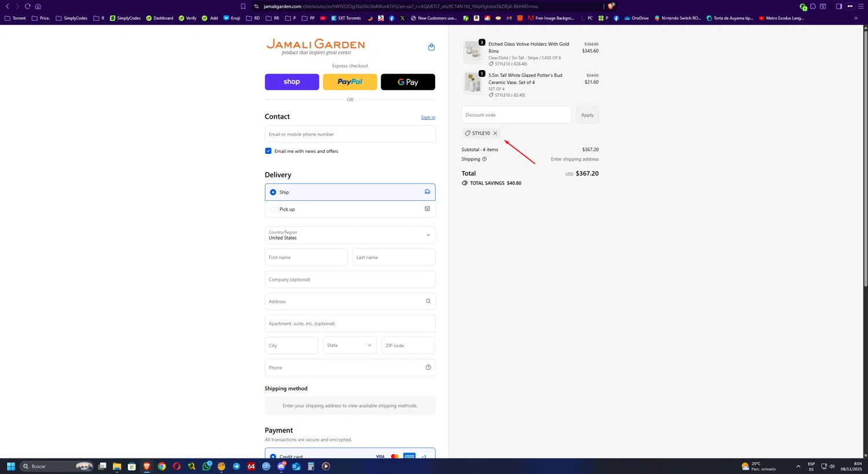Open the Torrent bookmarks folder
The width and height of the screenshot is (868, 474).
point(15,18)
